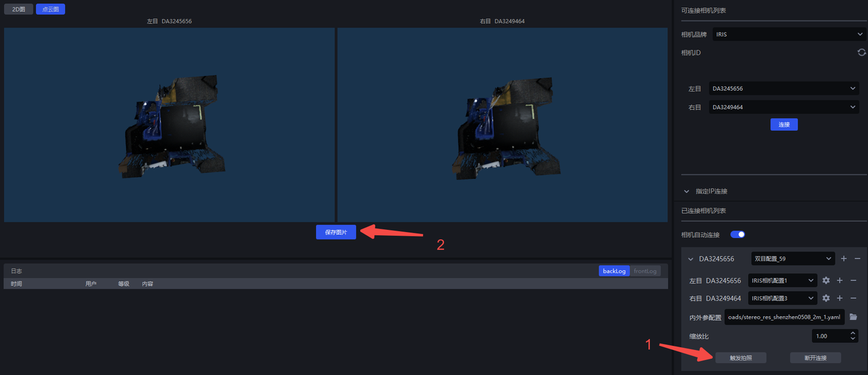This screenshot has height=375, width=868.
Task: Adjust the 缩放比 value with stepper arrows
Action: [x=853, y=336]
